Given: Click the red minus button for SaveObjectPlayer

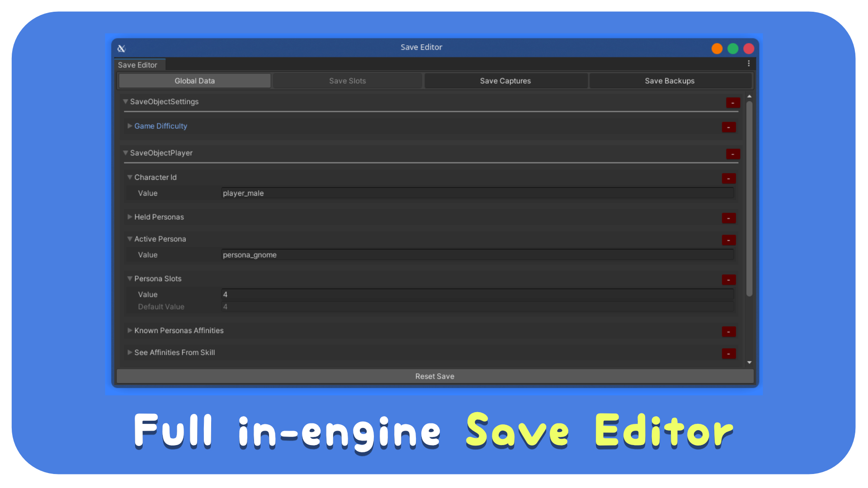Looking at the screenshot, I should point(733,154).
